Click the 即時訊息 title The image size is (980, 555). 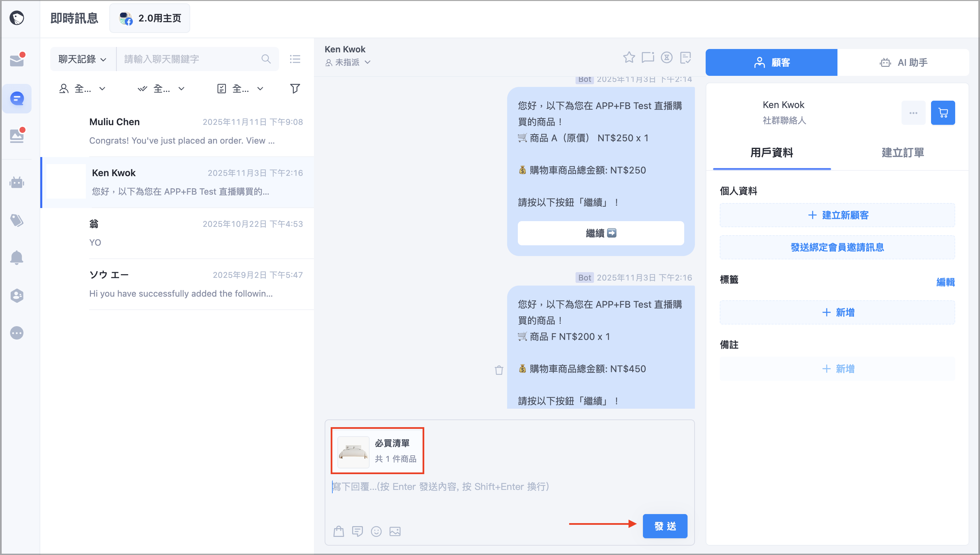pos(75,18)
